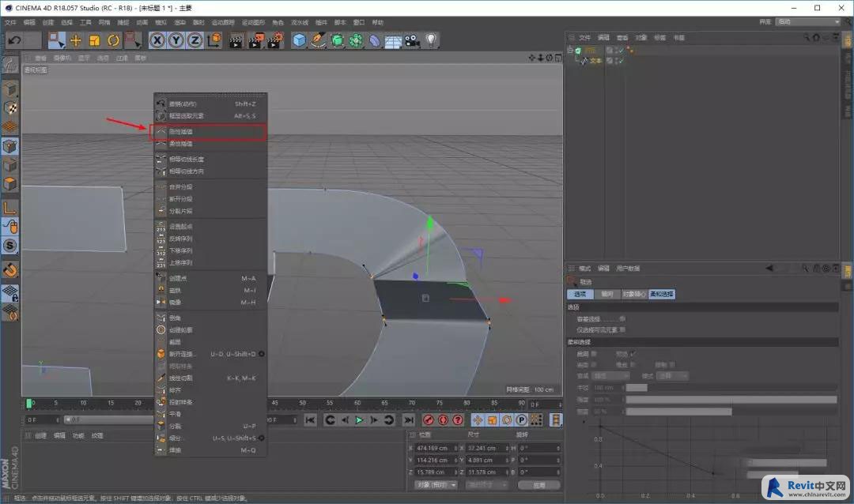Image resolution: width=854 pixels, height=504 pixels.
Task: Click the magnet snap icon in left palette
Action: click(x=10, y=270)
